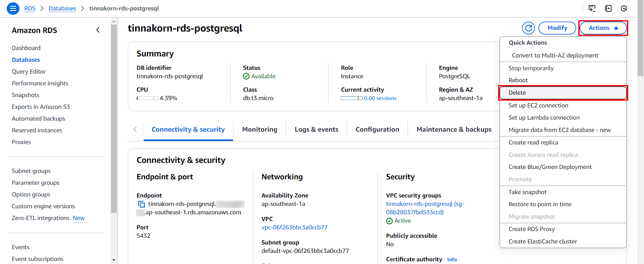Switch to Logs & events tab
This screenshot has height=264, width=644.
pos(317,130)
